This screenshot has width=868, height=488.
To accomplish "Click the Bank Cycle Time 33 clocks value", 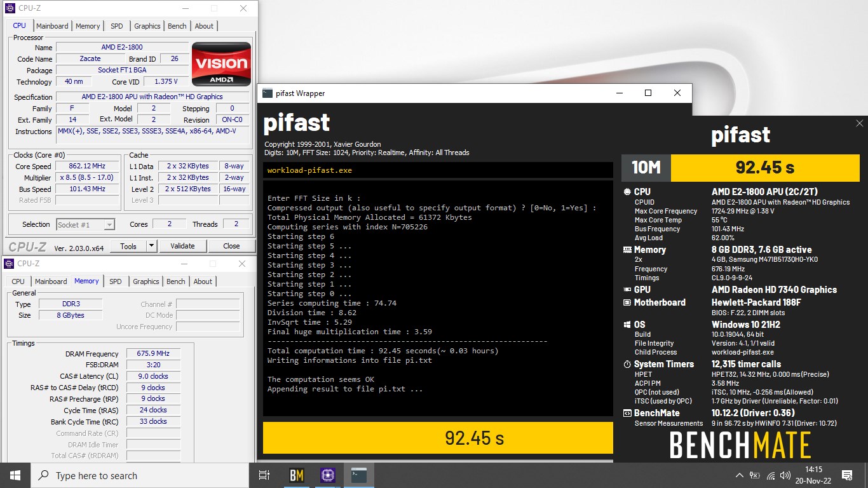I will 153,421.
